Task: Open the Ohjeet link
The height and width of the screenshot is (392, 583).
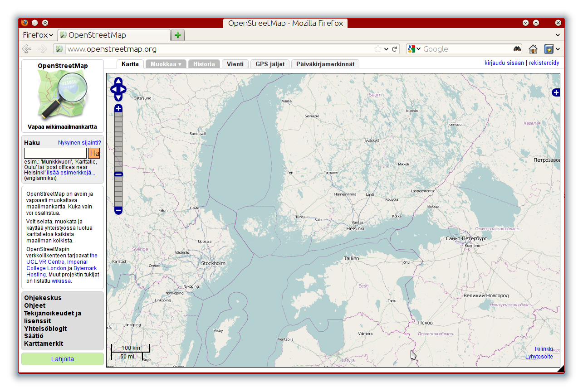Action: pos(34,305)
